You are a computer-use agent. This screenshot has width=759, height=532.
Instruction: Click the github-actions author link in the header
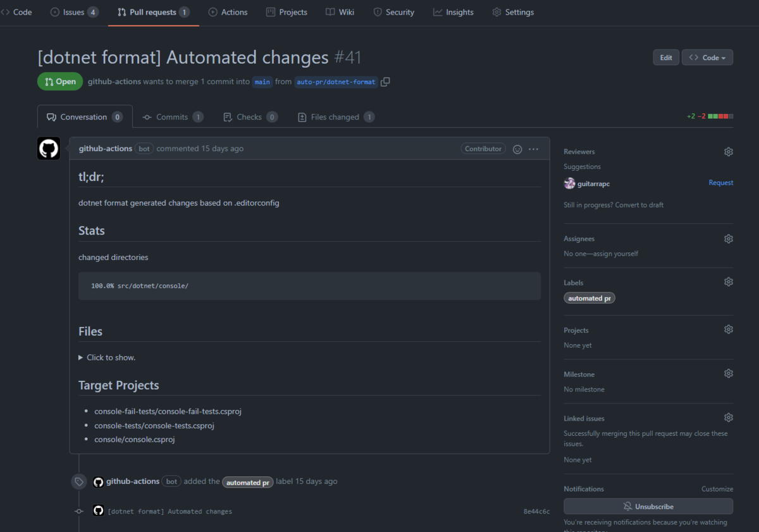click(114, 82)
